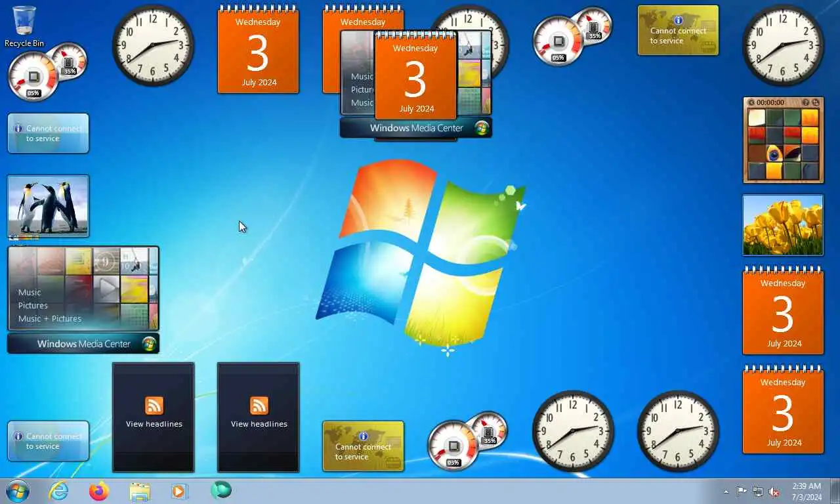The image size is (840, 504).
Task: Click the 00:00:00 timer text on puzzle
Action: pyautogui.click(x=770, y=102)
